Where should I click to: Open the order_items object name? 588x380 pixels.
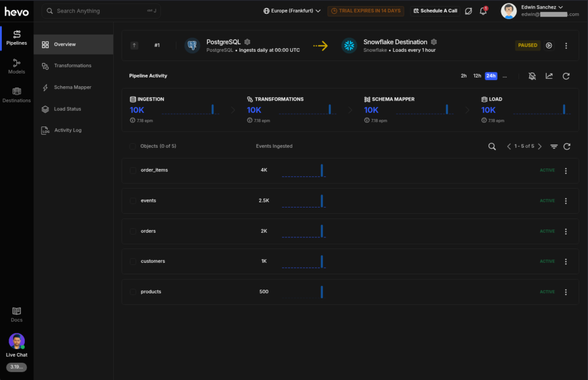point(154,170)
